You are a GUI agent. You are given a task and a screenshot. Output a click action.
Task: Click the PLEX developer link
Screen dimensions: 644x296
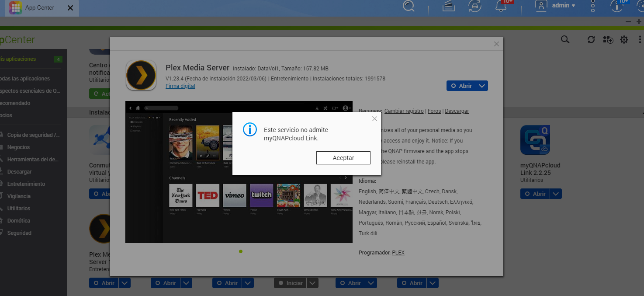click(x=398, y=253)
